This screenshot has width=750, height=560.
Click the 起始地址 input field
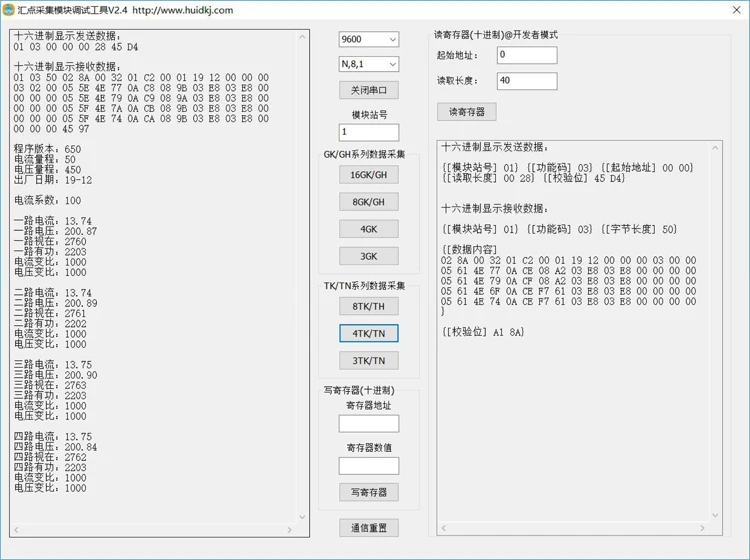pyautogui.click(x=527, y=55)
